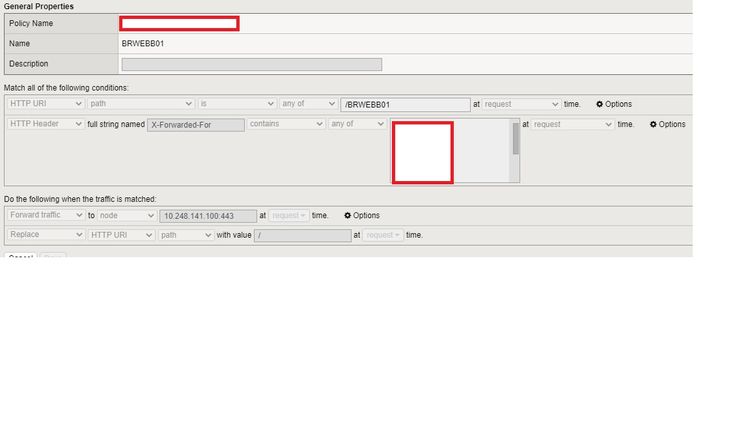Click the Description label
The image size is (750, 422).
28,64
